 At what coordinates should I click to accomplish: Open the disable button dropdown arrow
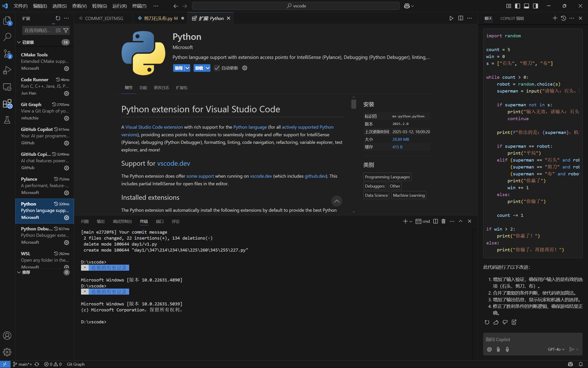coord(187,68)
